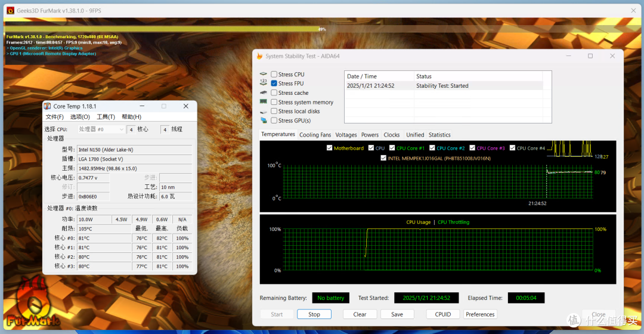Image resolution: width=644 pixels, height=334 pixels.
Task: Click the Intel N150 model field
Action: (134, 150)
